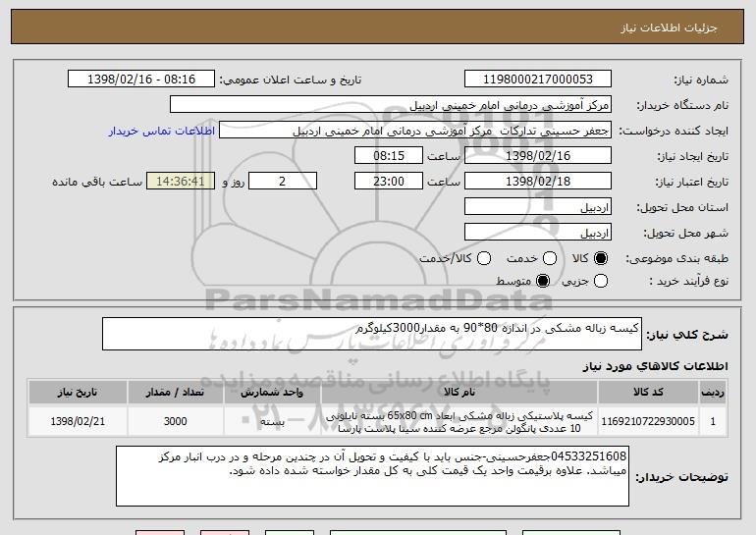The image size is (756, 535).
Task: Click the تاریخ نیاز column header
Action: (x=78, y=393)
